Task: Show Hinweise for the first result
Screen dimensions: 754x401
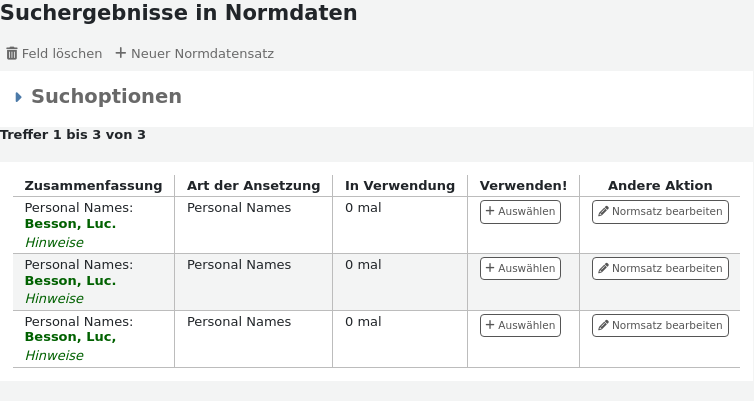Action: [54, 242]
